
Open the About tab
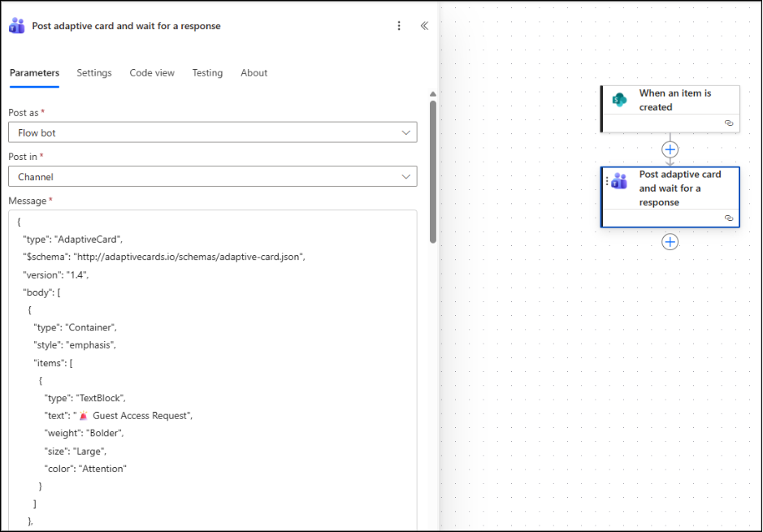tap(254, 73)
